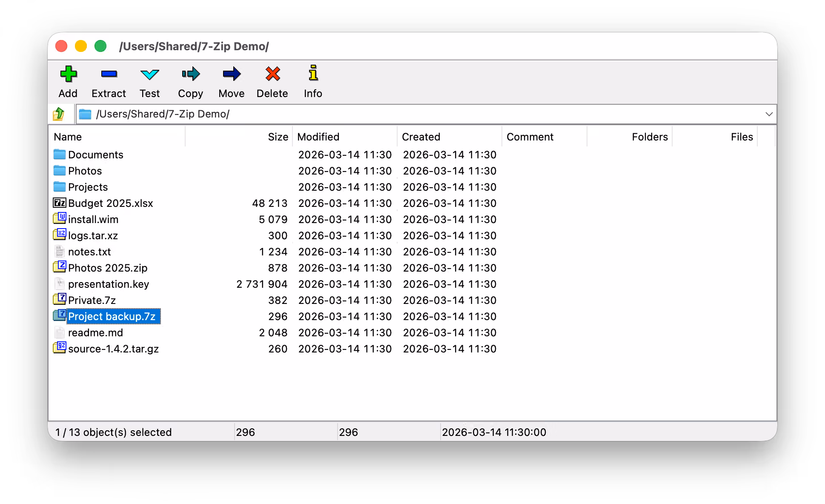Click the highlighted Project backup.7z name
This screenshot has height=504, width=825.
pos(114,316)
